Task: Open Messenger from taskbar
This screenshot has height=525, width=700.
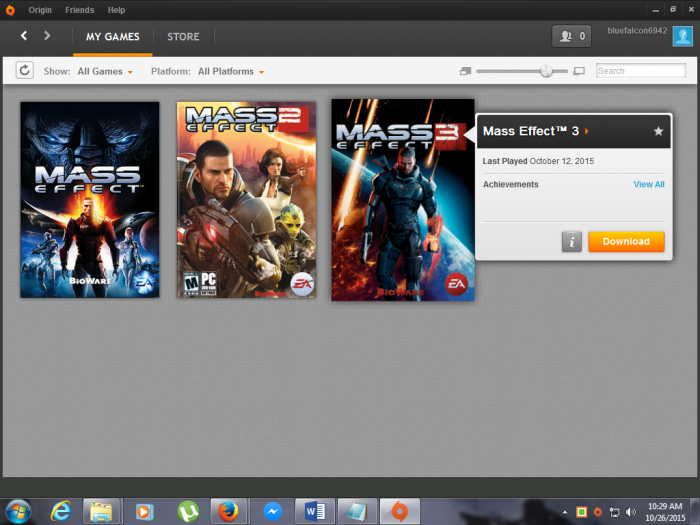Action: point(272,512)
